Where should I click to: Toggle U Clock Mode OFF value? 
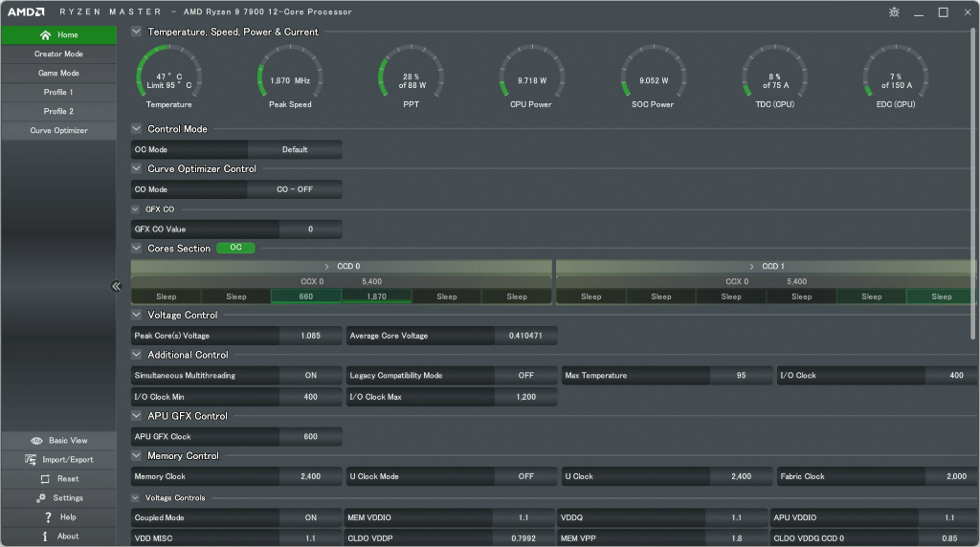(525, 476)
